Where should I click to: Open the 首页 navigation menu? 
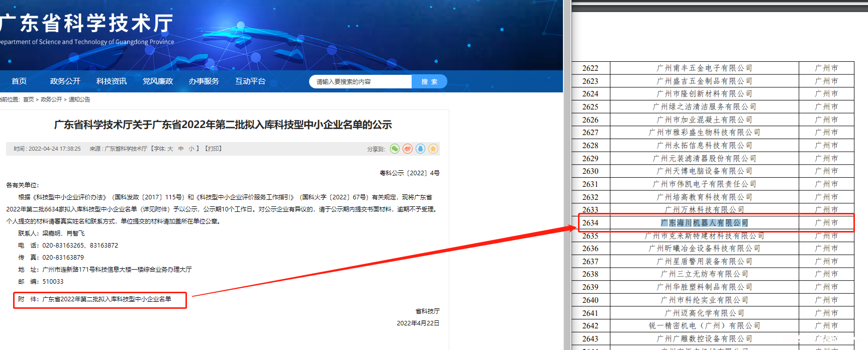(x=19, y=81)
